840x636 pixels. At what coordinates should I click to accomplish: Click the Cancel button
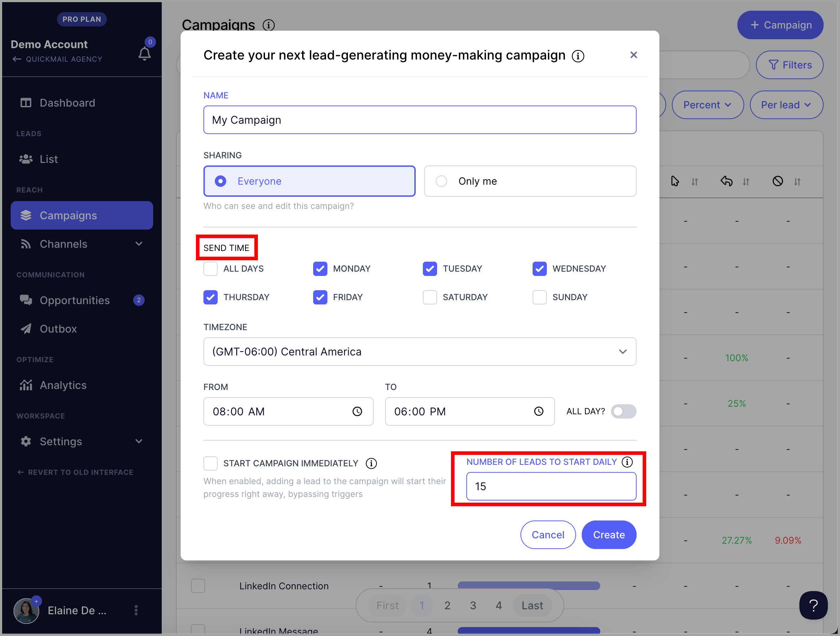tap(548, 534)
